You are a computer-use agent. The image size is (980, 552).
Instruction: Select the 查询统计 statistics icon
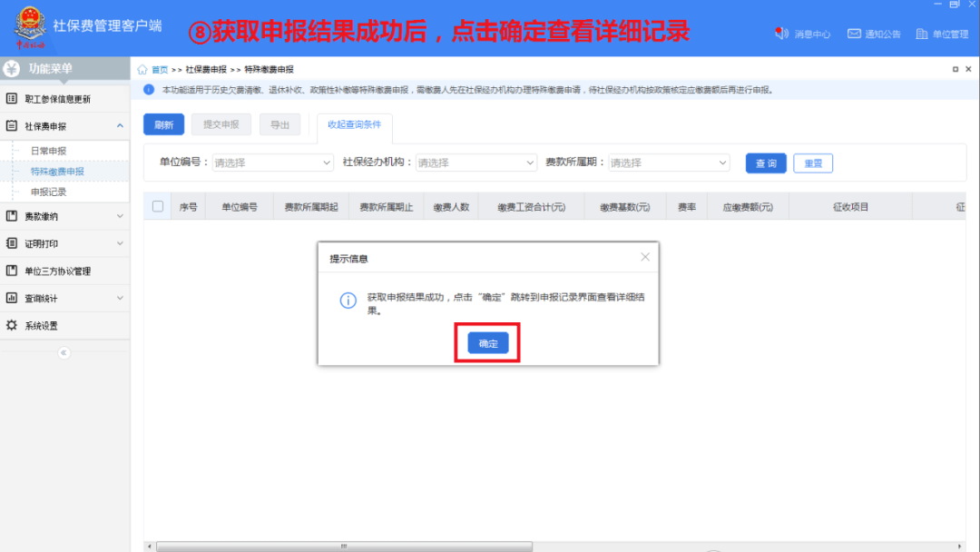pyautogui.click(x=13, y=296)
